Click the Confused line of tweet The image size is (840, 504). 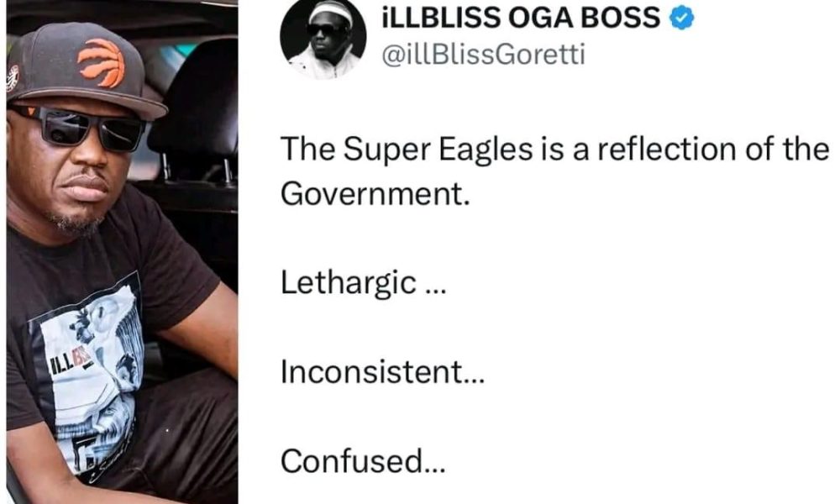pyautogui.click(x=363, y=460)
